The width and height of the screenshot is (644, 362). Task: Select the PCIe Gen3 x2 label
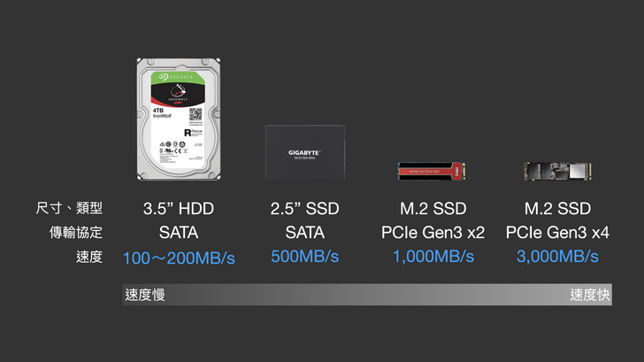pos(433,234)
